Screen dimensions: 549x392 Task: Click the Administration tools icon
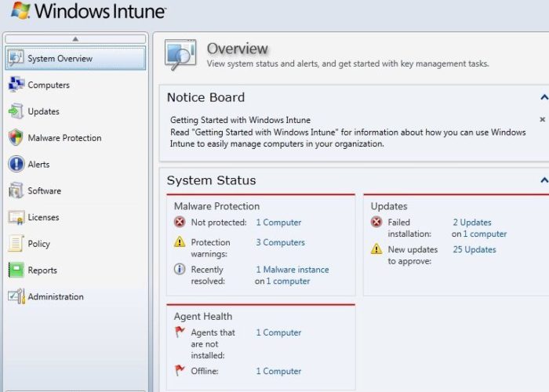point(16,296)
